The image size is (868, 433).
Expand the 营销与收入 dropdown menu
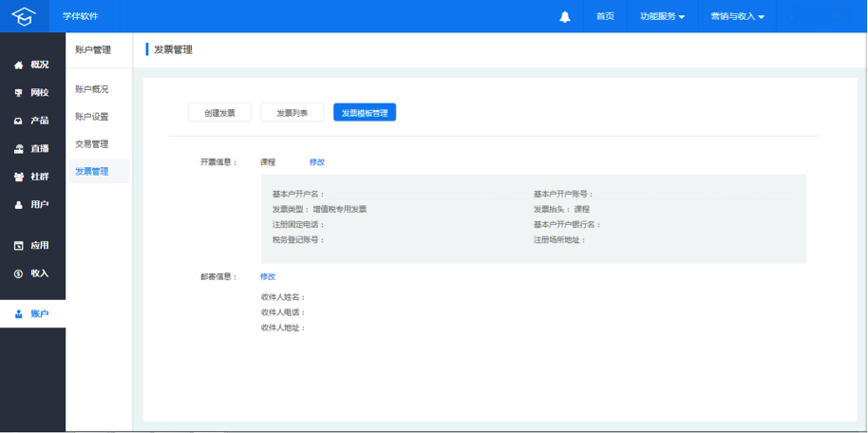[737, 16]
